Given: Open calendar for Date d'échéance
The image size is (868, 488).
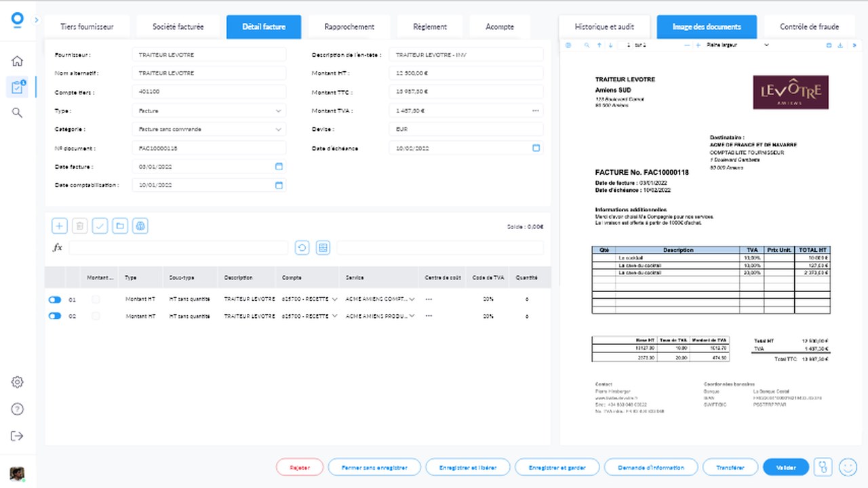Looking at the screenshot, I should click(536, 148).
